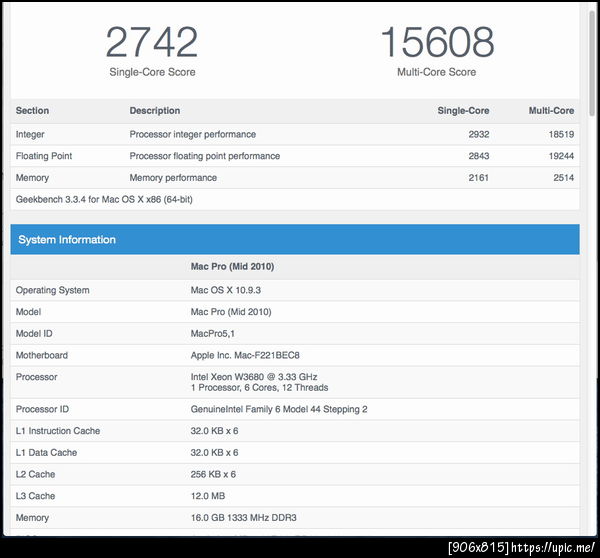The height and width of the screenshot is (558, 600).
Task: Click the 'Model' row label
Action: 28,312
